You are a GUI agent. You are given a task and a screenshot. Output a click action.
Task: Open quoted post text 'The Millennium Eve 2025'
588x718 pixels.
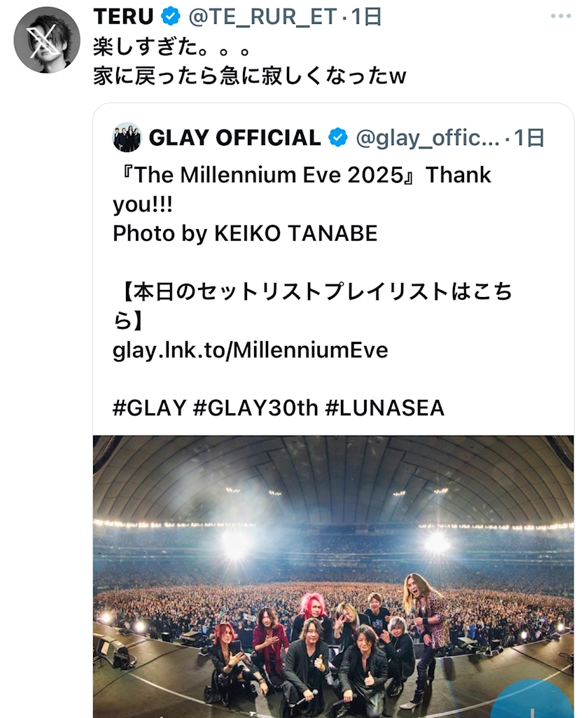[x=266, y=174]
